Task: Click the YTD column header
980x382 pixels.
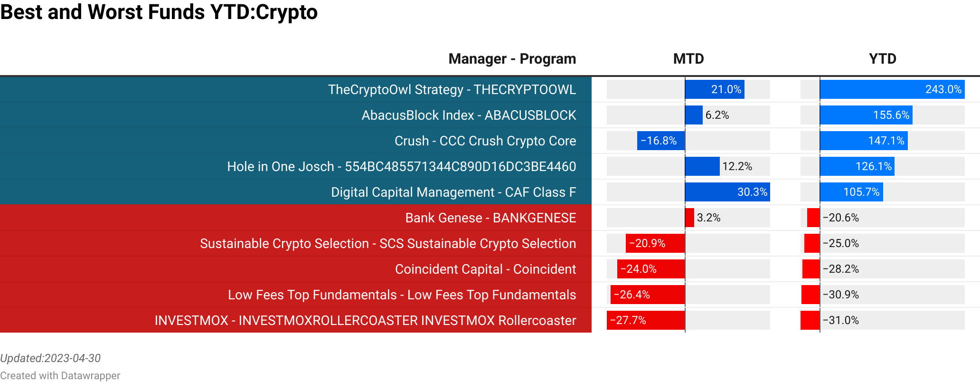Action: pyautogui.click(x=883, y=59)
